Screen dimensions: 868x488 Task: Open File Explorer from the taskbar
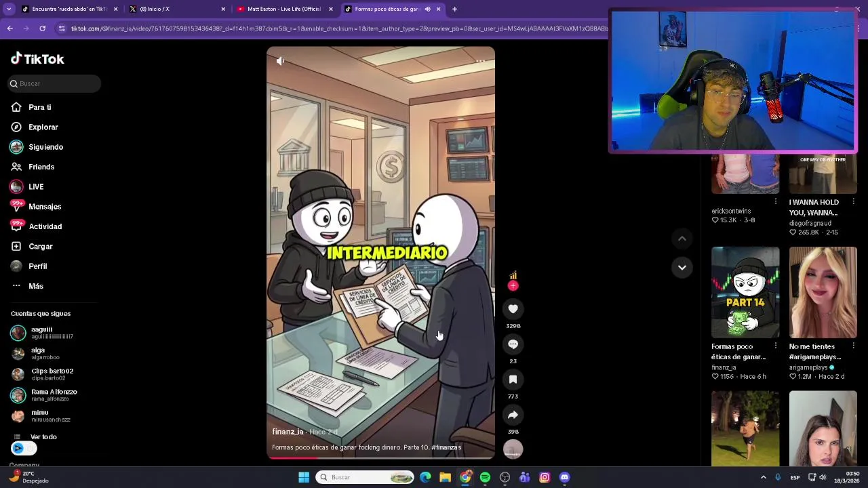(x=445, y=477)
